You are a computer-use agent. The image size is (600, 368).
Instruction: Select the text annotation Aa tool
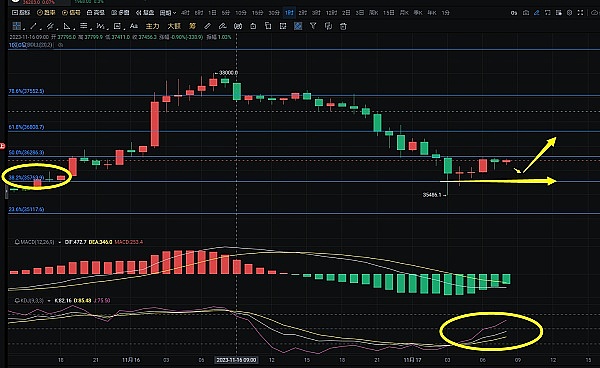(134, 26)
